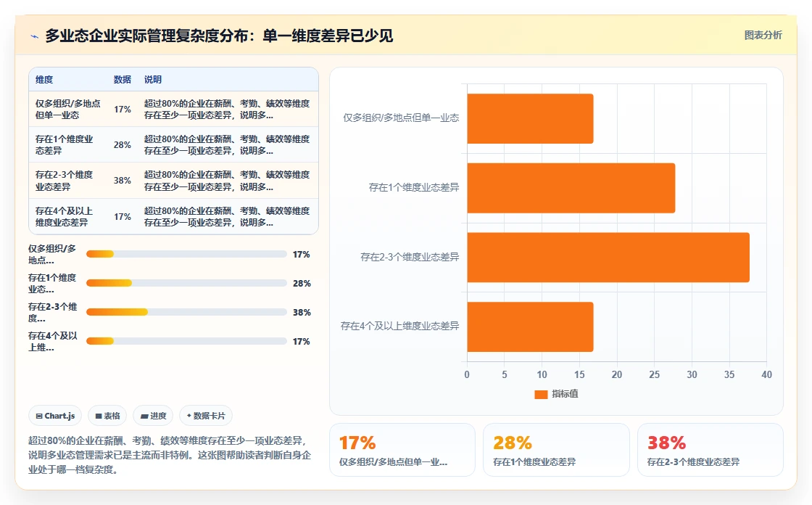Click the 数据 table column header
The image size is (812, 505).
(123, 79)
